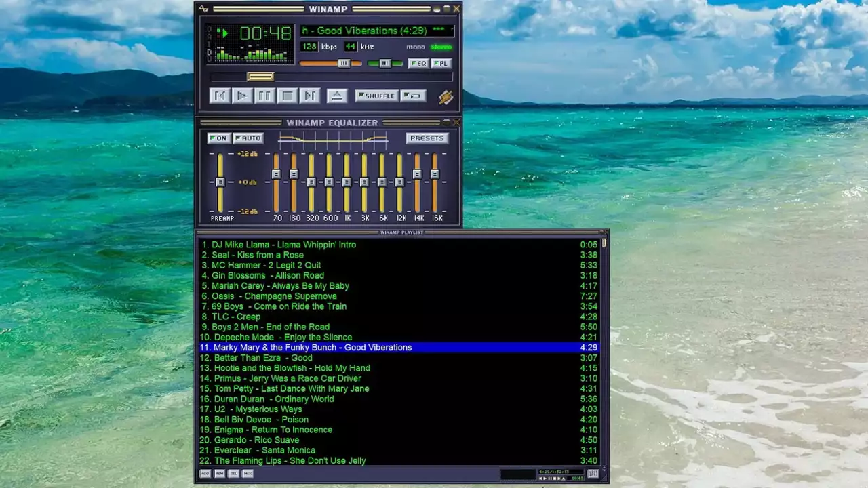The image size is (868, 488).
Task: Open the equalizer PRESETS menu
Action: (x=427, y=138)
